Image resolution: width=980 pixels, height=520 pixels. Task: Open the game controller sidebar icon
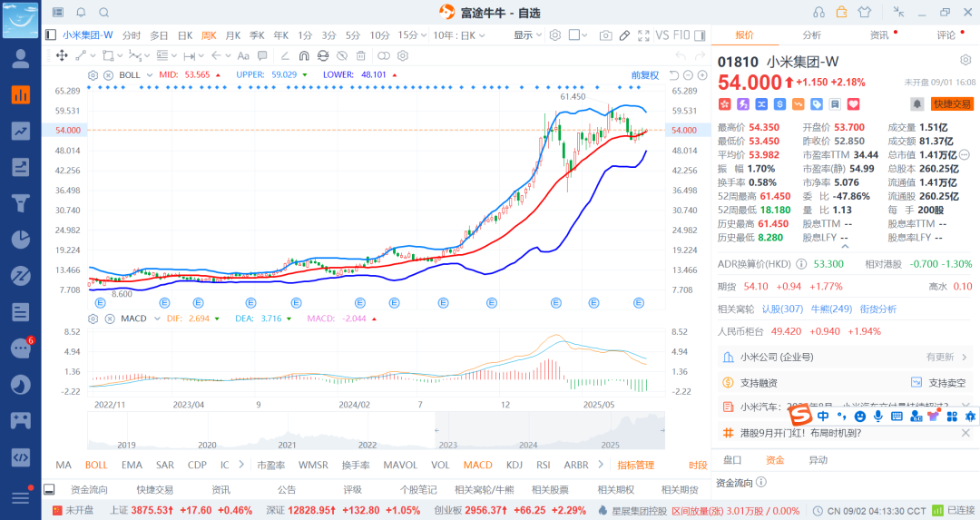pos(21,420)
